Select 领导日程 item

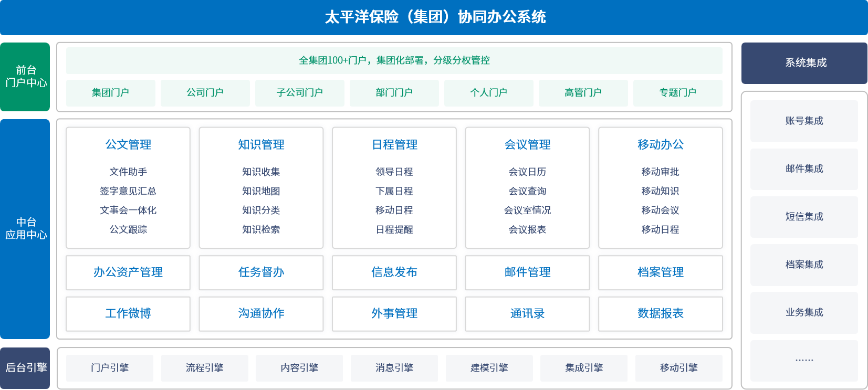pyautogui.click(x=394, y=172)
